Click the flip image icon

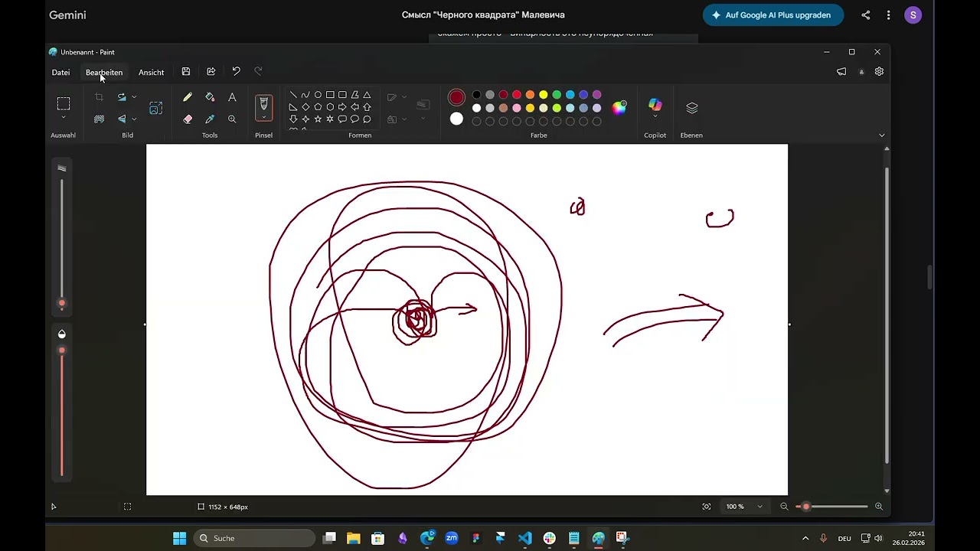[x=122, y=119]
